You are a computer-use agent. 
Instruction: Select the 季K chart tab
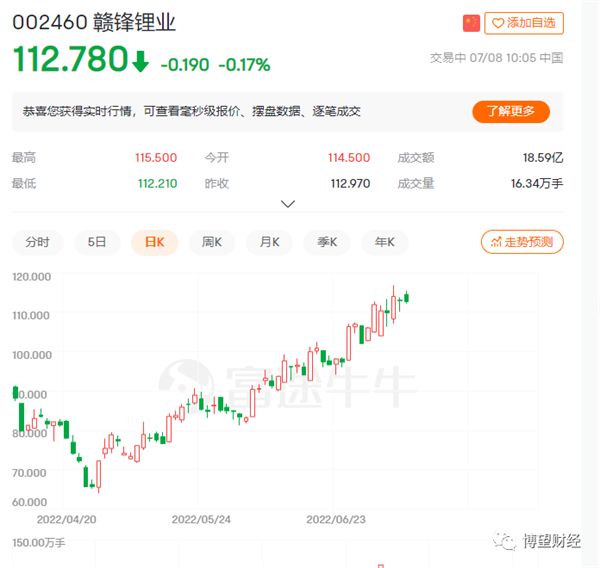point(327,242)
